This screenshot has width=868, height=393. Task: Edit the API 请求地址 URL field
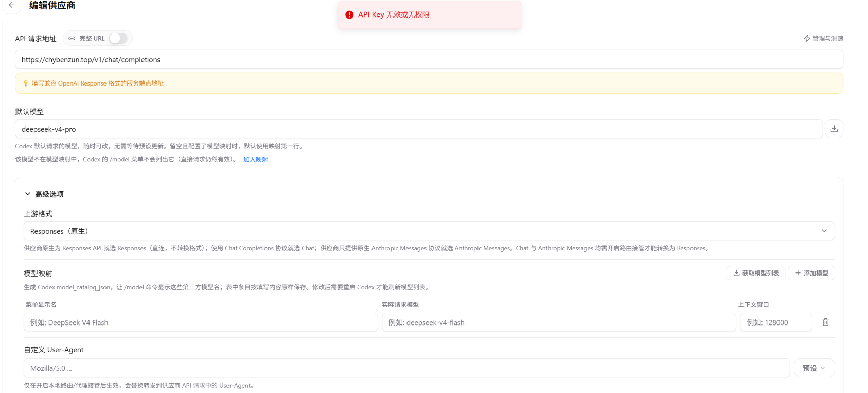429,60
